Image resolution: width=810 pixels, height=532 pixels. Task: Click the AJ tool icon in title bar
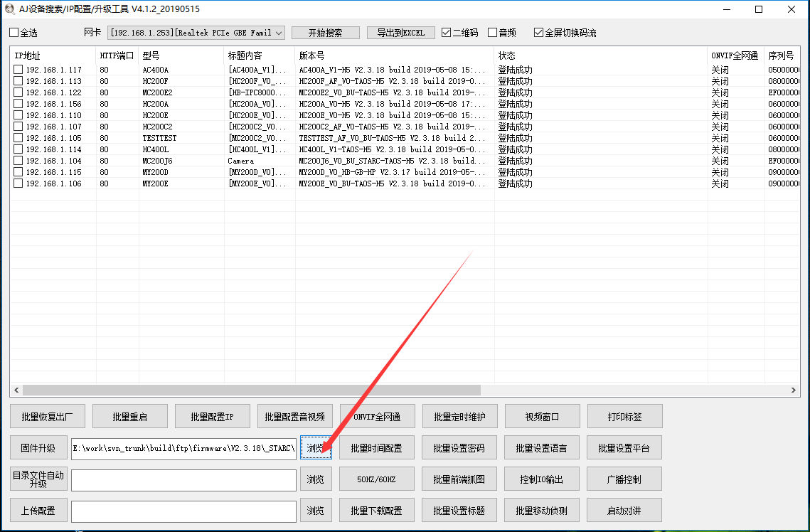tap(9, 9)
